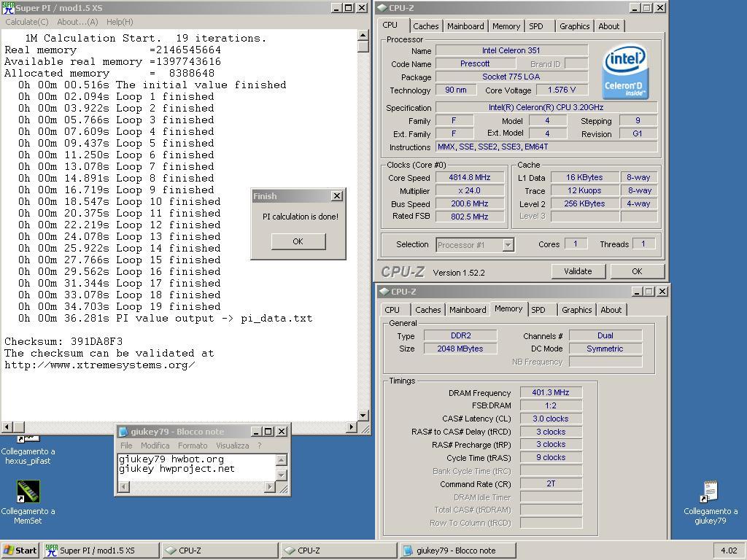The image size is (747, 560).
Task: Select the Caches tab in upper CPU-Z
Action: tap(426, 26)
